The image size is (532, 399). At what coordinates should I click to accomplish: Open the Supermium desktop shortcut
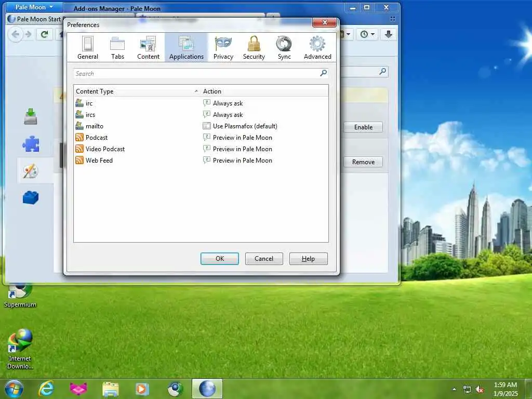pyautogui.click(x=20, y=295)
